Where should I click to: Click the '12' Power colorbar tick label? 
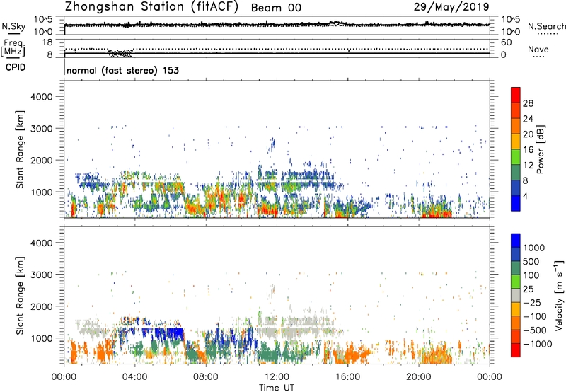[x=528, y=166]
